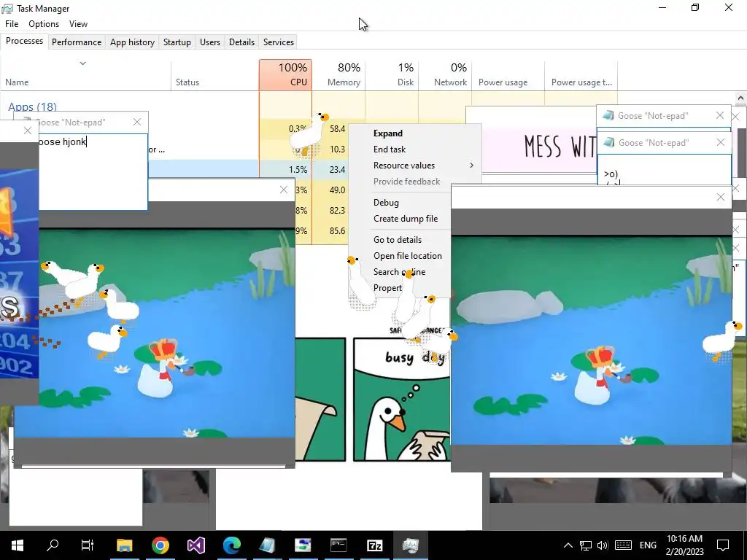The height and width of the screenshot is (560, 747).
Task: Open the clock showing 10:16 AM
Action: click(x=684, y=545)
